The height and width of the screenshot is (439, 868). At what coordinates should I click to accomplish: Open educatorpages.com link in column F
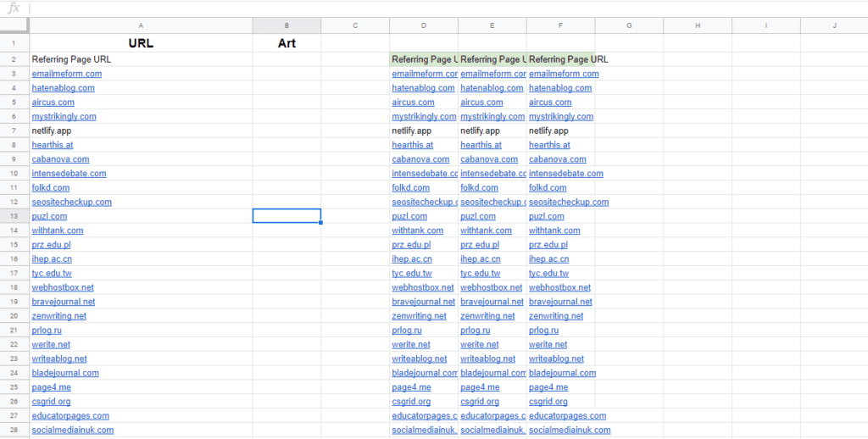pos(568,416)
